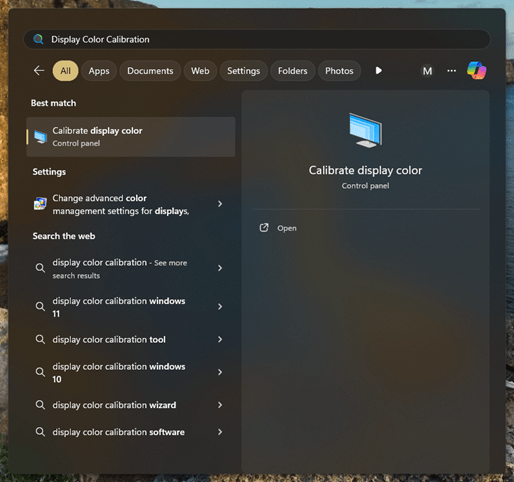Expand 'display color calibration tool' chevron
Screen dimensions: 514x482
[220, 339]
